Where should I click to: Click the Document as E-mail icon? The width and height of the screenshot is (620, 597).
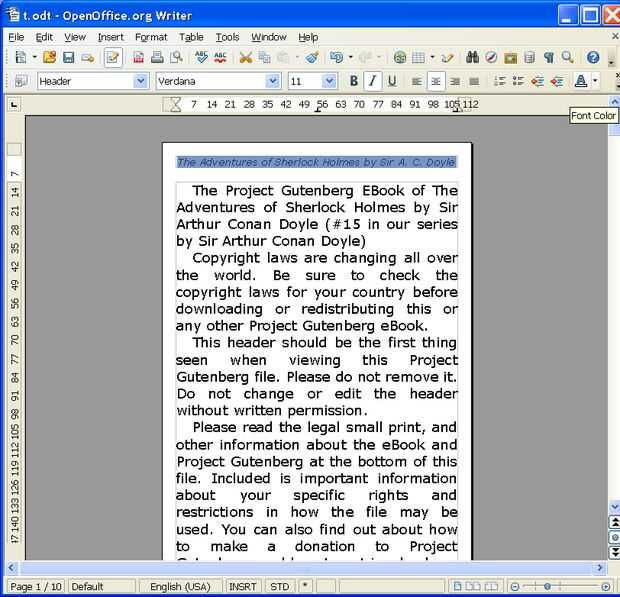87,58
